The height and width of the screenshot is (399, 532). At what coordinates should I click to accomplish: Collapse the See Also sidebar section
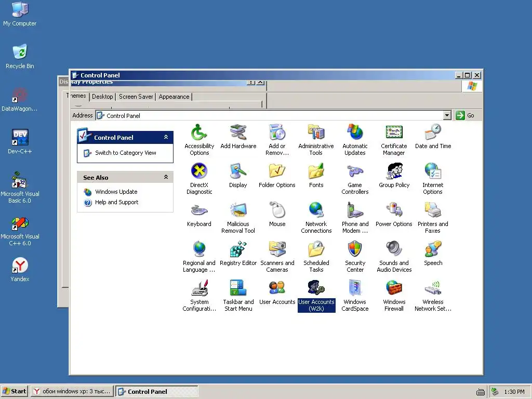pos(166,177)
